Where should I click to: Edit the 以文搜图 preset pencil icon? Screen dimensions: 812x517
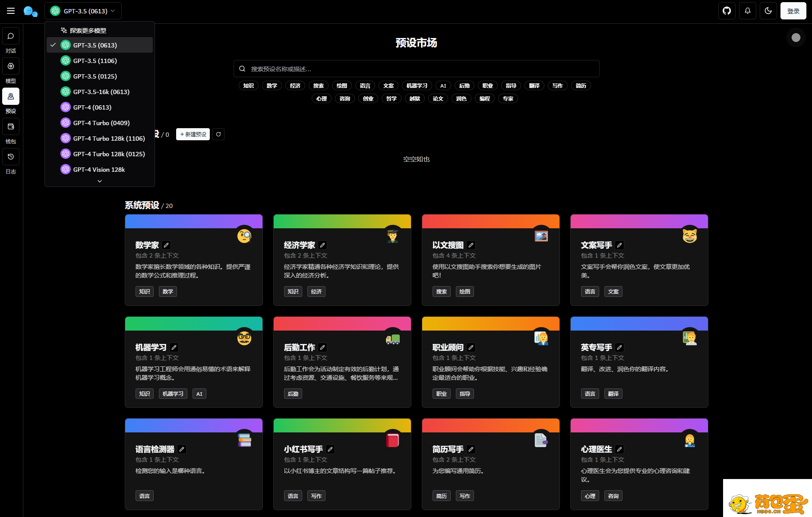coord(471,245)
